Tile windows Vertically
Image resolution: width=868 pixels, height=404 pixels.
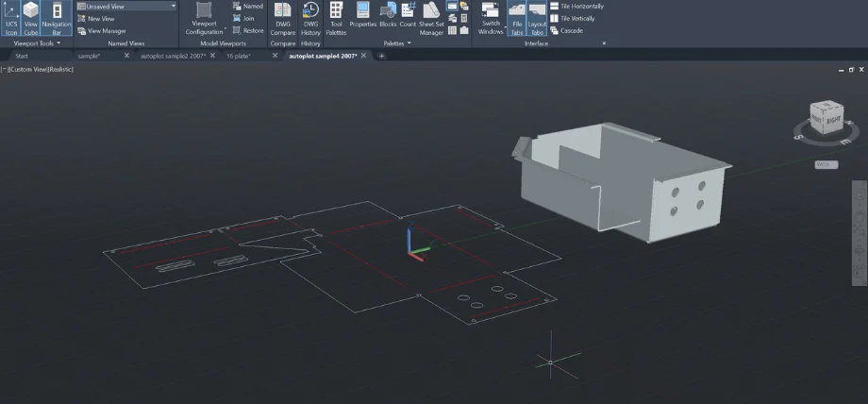point(573,18)
